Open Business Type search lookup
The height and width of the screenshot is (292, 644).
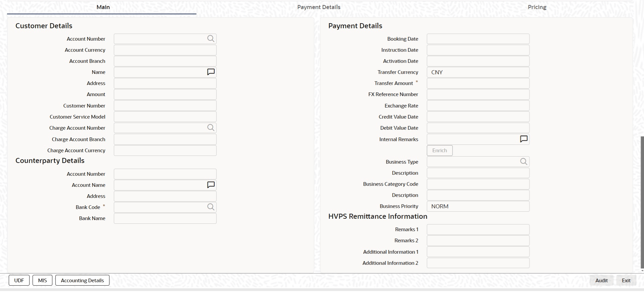(x=523, y=162)
